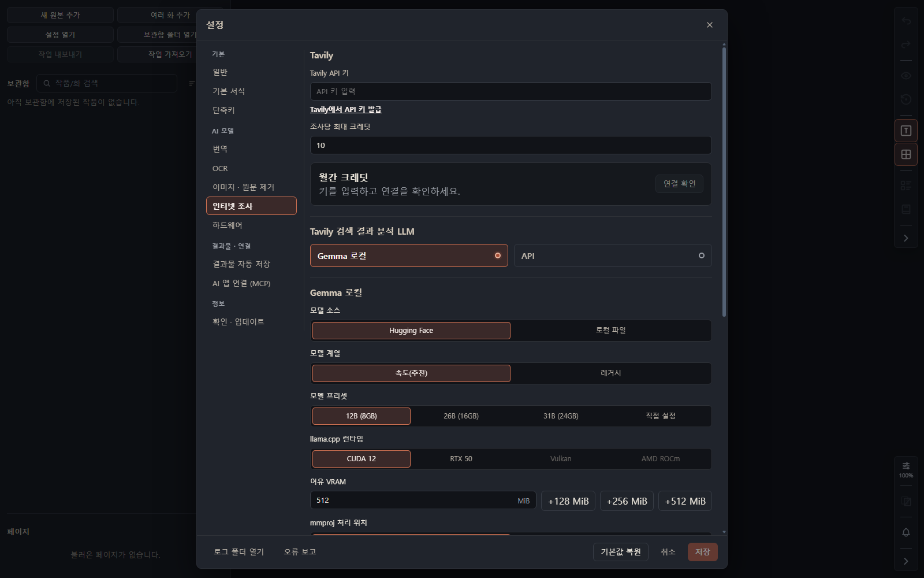Select the 26B (16GB) model preset
The width and height of the screenshot is (924, 578).
point(461,416)
